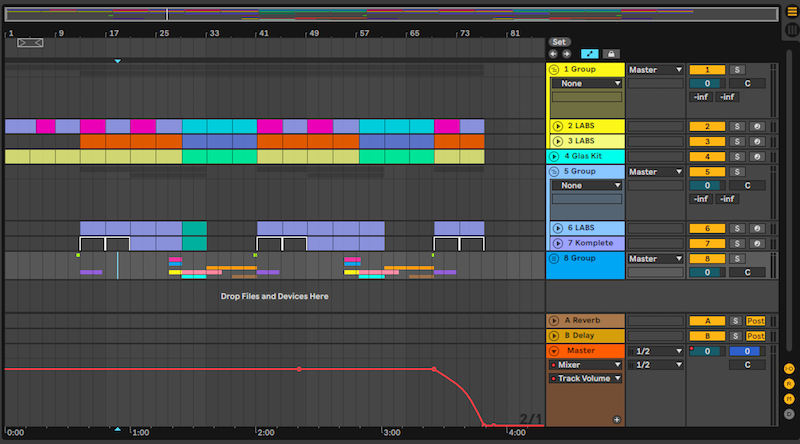This screenshot has height=444, width=800.
Task: Show or hide Mixer section M button
Action: tap(789, 399)
